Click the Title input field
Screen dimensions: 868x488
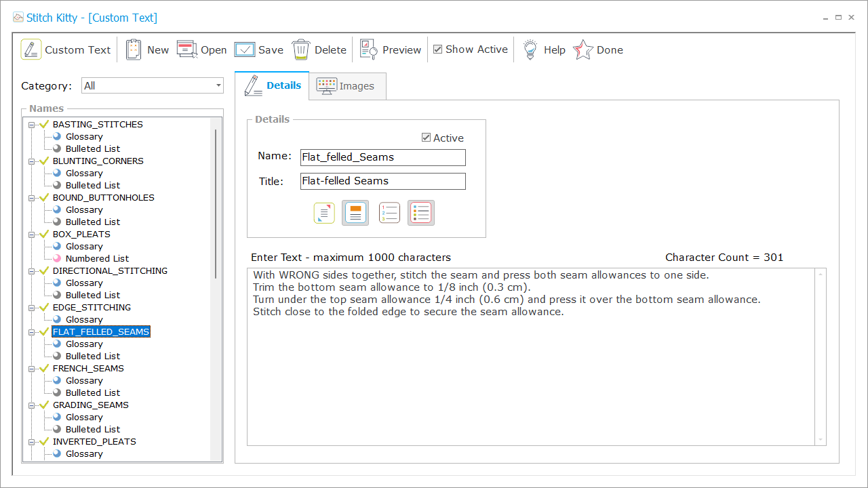click(x=383, y=181)
